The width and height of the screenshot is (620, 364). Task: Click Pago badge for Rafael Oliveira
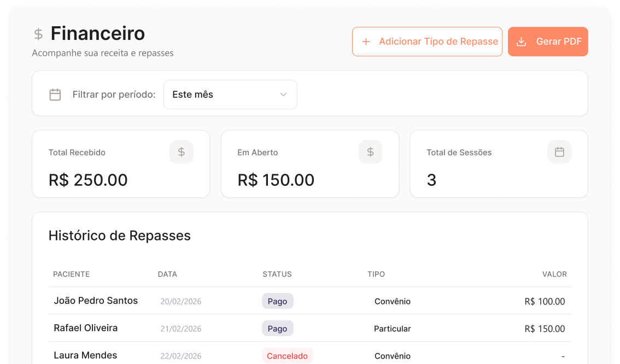click(x=278, y=328)
